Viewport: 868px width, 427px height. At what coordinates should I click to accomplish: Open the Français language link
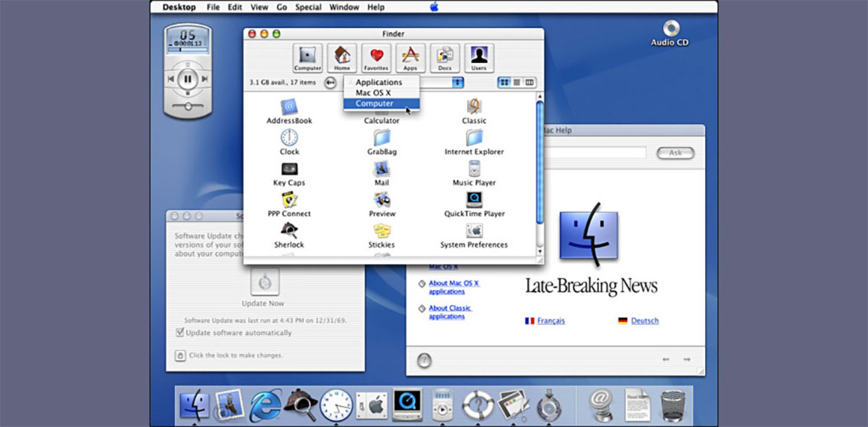(551, 321)
